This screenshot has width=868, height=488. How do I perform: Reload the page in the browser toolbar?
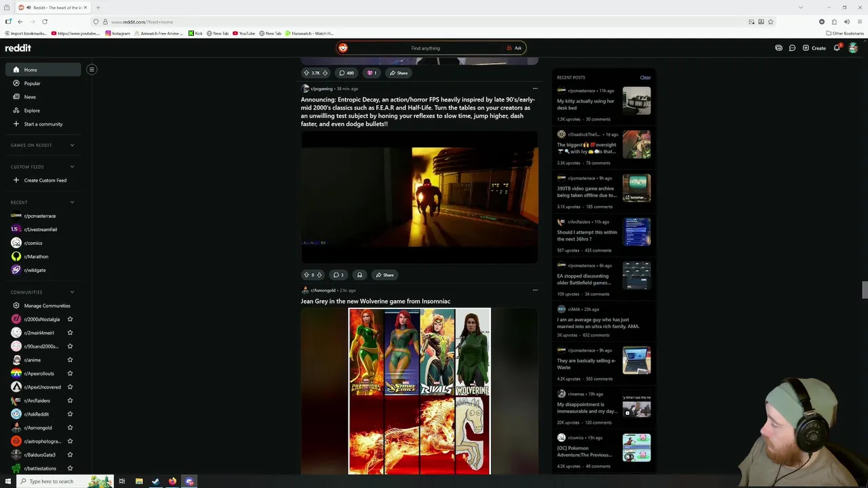tap(45, 22)
